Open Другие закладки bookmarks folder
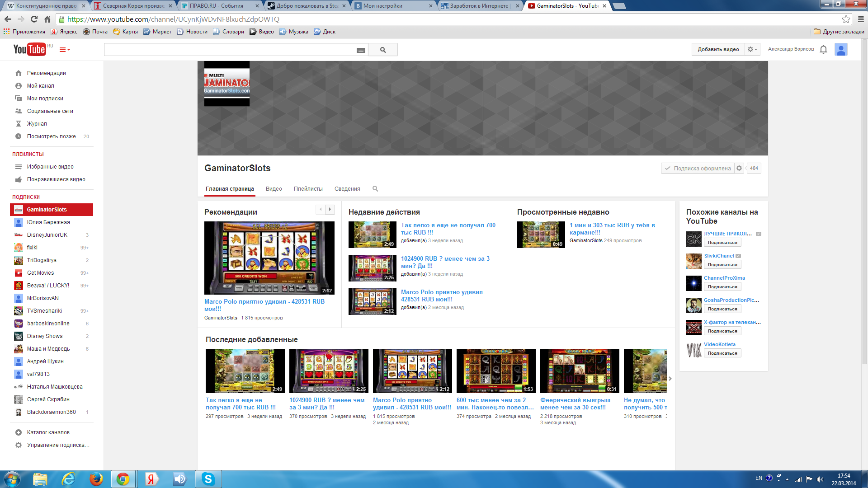Image resolution: width=868 pixels, height=488 pixels. point(839,32)
